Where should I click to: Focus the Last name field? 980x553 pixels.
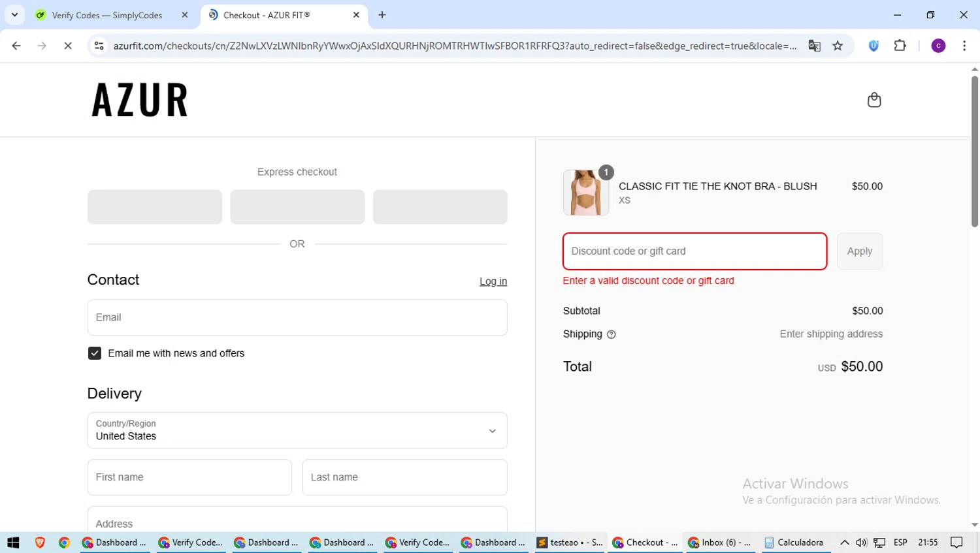[x=405, y=477]
